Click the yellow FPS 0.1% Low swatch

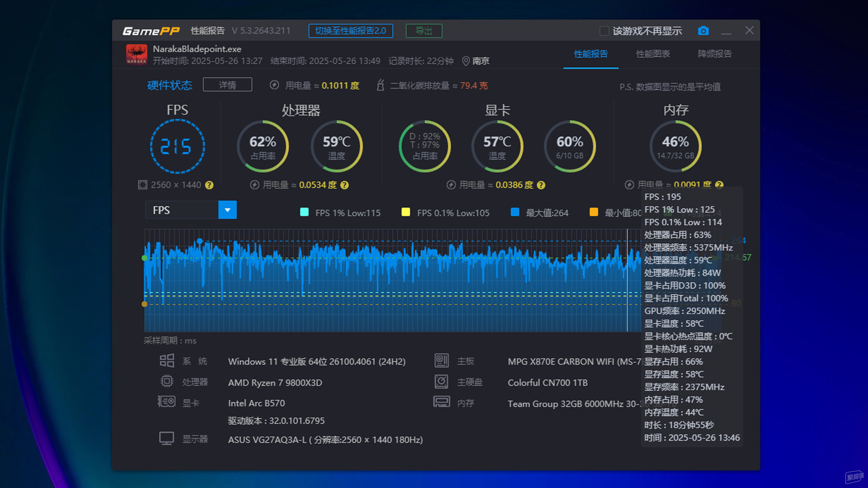click(x=406, y=212)
